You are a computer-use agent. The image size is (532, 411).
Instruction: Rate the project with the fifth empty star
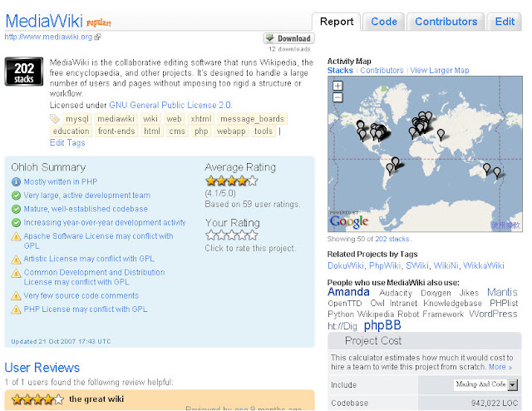pos(253,235)
